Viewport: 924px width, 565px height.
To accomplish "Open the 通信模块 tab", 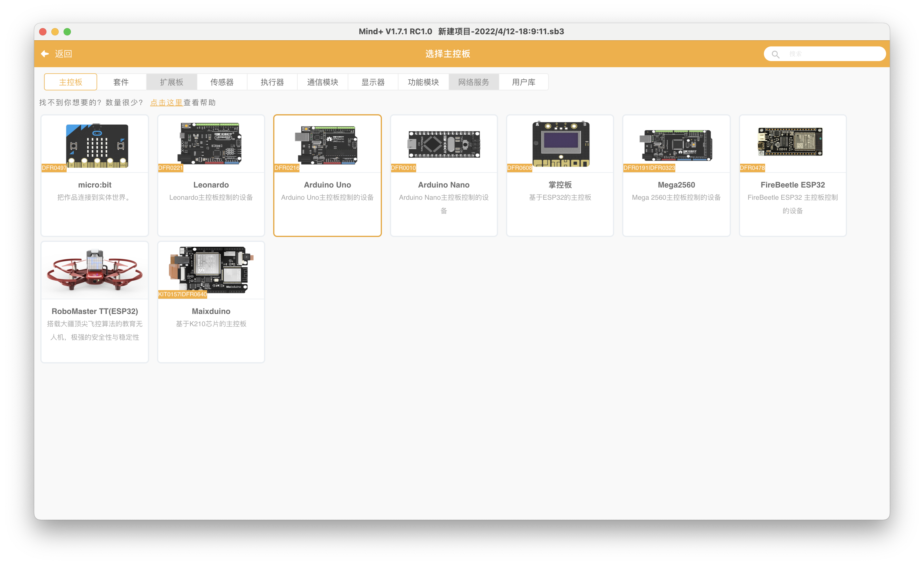I will [x=322, y=82].
